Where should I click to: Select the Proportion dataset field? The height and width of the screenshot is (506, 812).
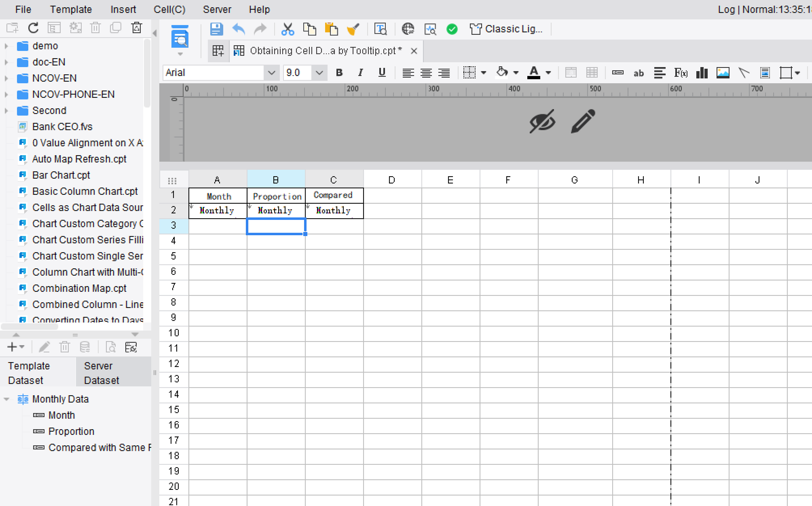71,432
